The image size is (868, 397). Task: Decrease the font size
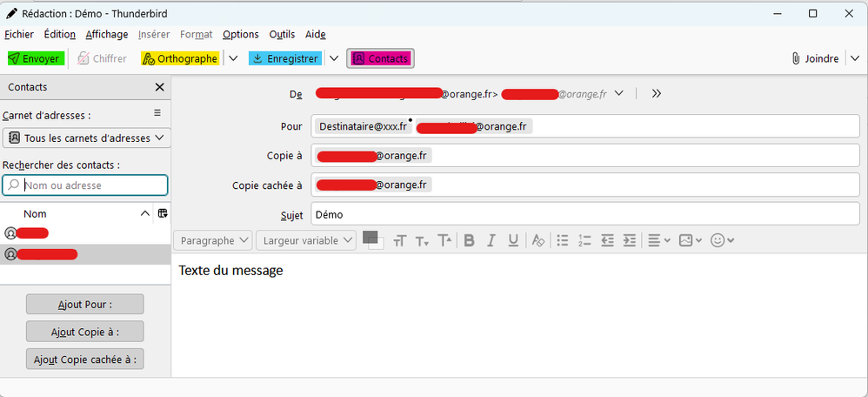click(422, 240)
